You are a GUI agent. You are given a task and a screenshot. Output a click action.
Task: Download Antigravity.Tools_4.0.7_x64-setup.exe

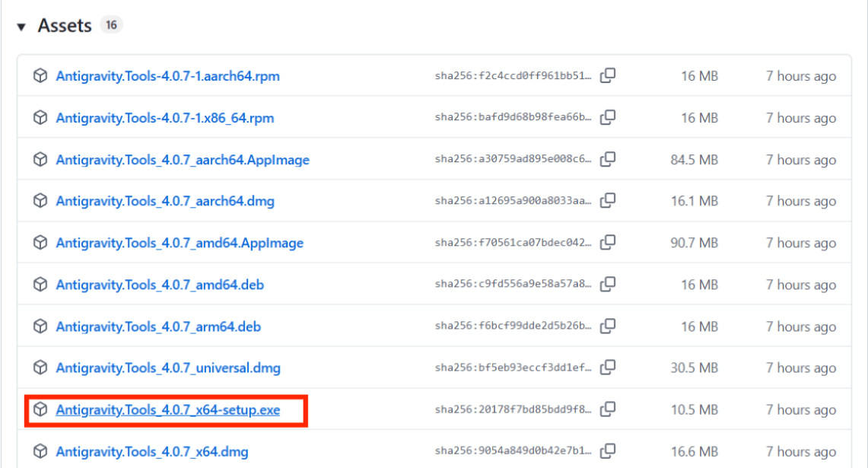(x=167, y=410)
